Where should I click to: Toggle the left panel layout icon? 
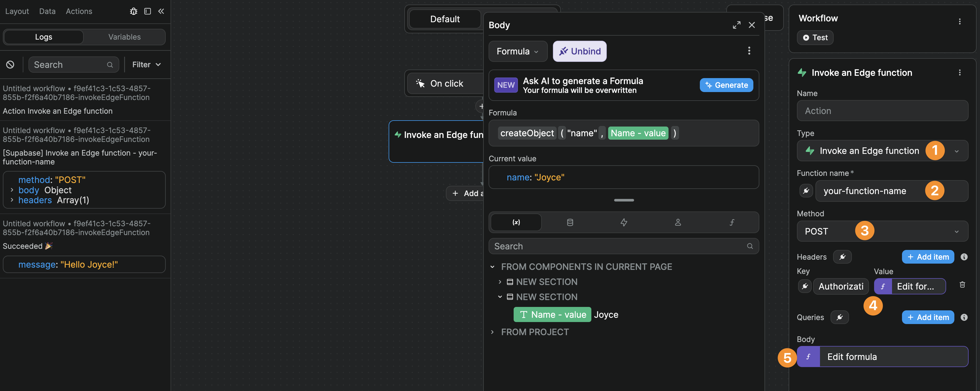point(147,11)
